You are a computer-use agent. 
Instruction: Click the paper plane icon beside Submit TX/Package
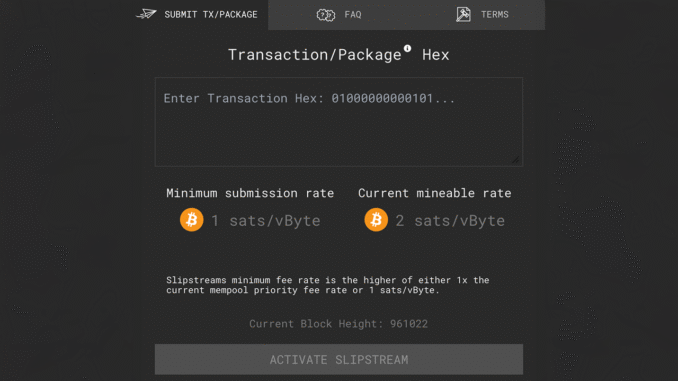146,14
